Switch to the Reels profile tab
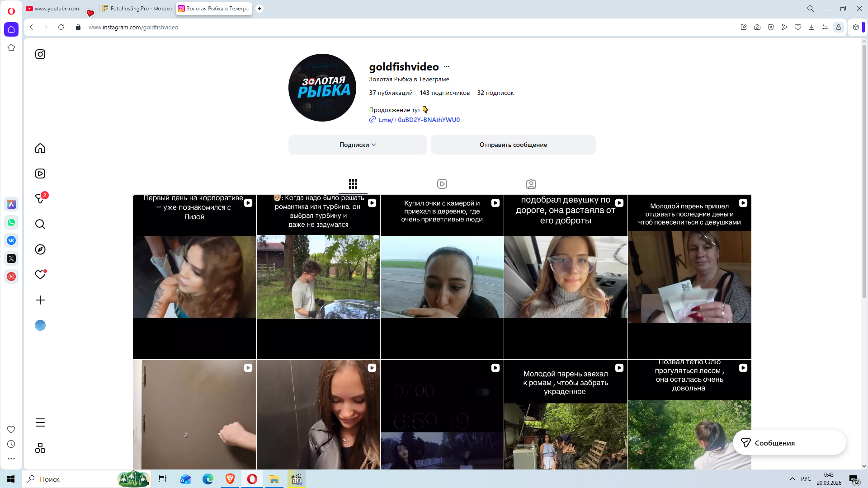Image resolution: width=868 pixels, height=488 pixels. click(442, 184)
